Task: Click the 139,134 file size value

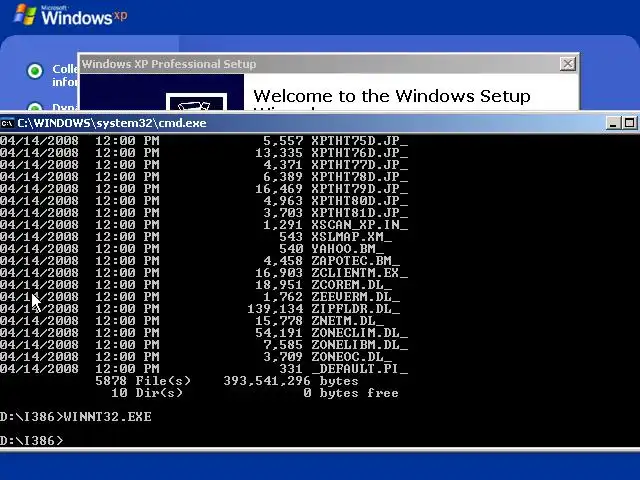Action: tap(275, 309)
